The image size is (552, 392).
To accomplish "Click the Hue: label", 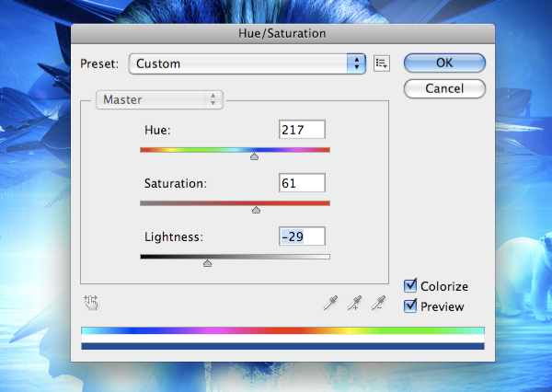I will pyautogui.click(x=157, y=130).
